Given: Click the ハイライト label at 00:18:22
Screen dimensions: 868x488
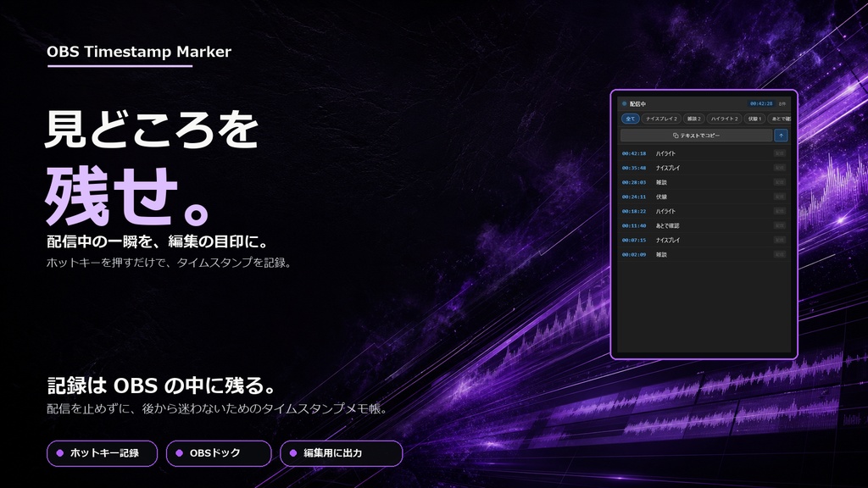Looking at the screenshot, I should pyautogui.click(x=665, y=211).
